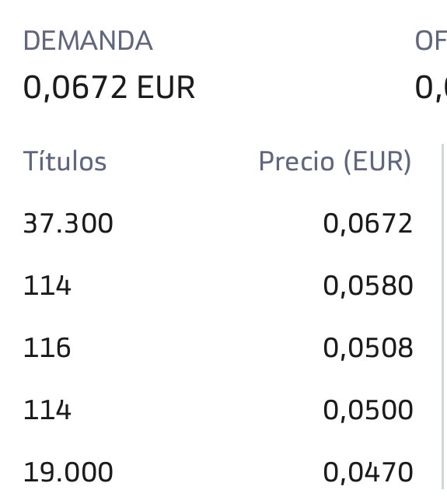Image resolution: width=447 pixels, height=504 pixels.
Task: Click the partially visible offer price value
Action: [431, 88]
